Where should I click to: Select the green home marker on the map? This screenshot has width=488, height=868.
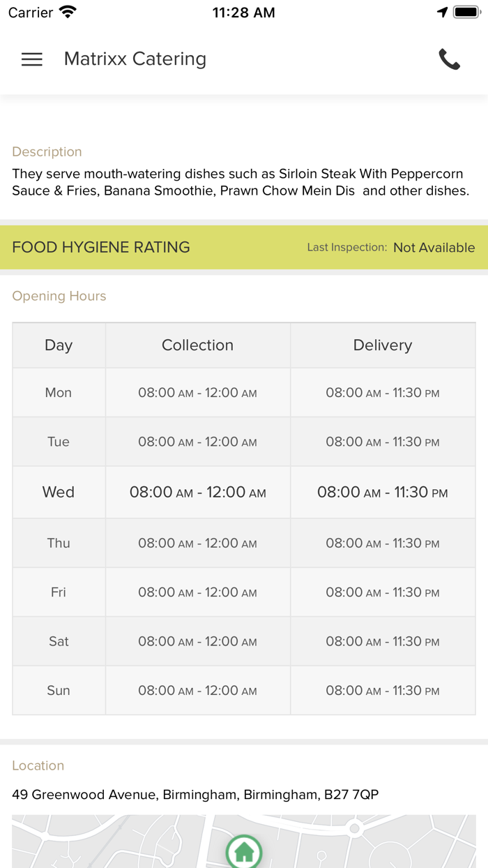243,851
